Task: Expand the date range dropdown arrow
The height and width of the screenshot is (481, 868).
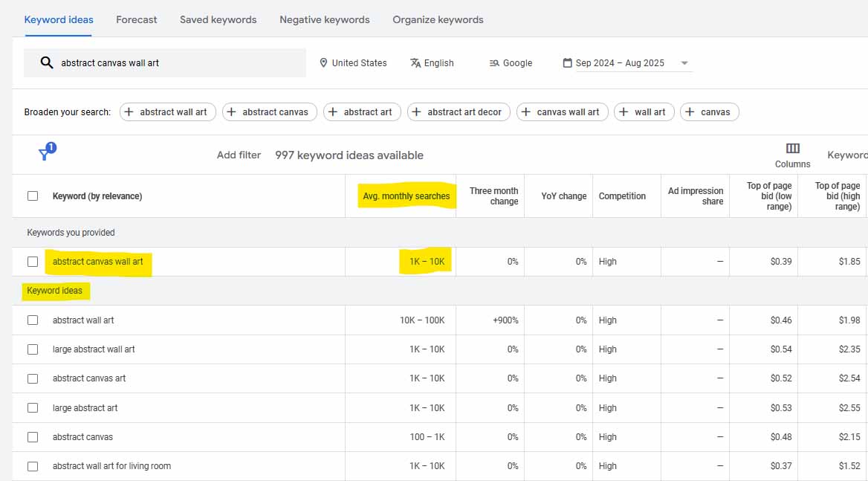Action: click(684, 63)
